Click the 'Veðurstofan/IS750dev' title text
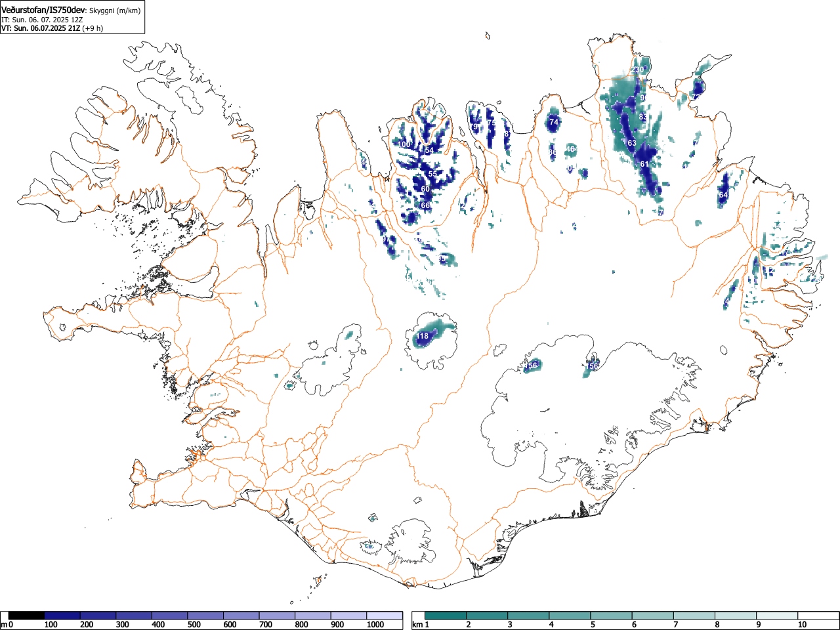This screenshot has width=840, height=630. [43, 10]
